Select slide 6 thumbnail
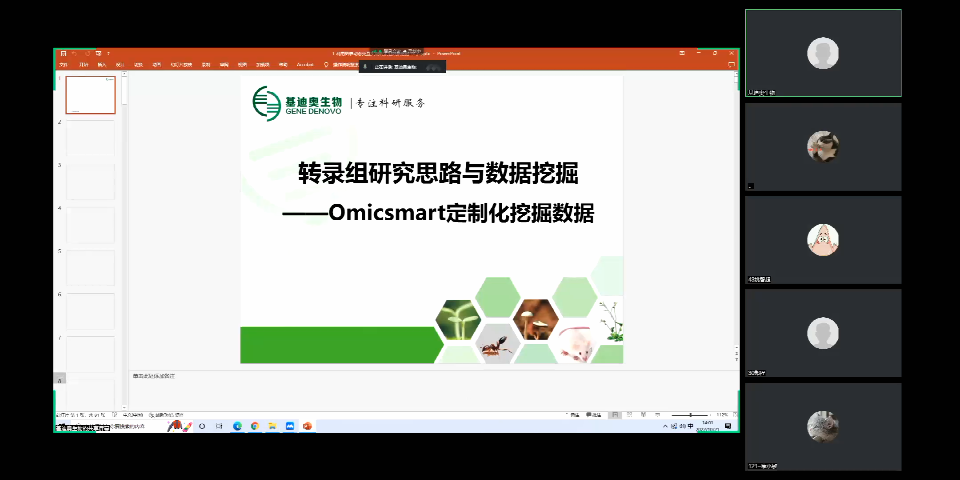Image resolution: width=960 pixels, height=480 pixels. click(91, 311)
